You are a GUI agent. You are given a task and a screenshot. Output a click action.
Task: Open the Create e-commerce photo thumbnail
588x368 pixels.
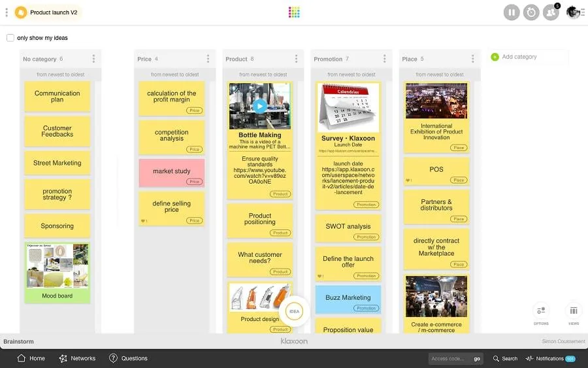click(x=436, y=296)
